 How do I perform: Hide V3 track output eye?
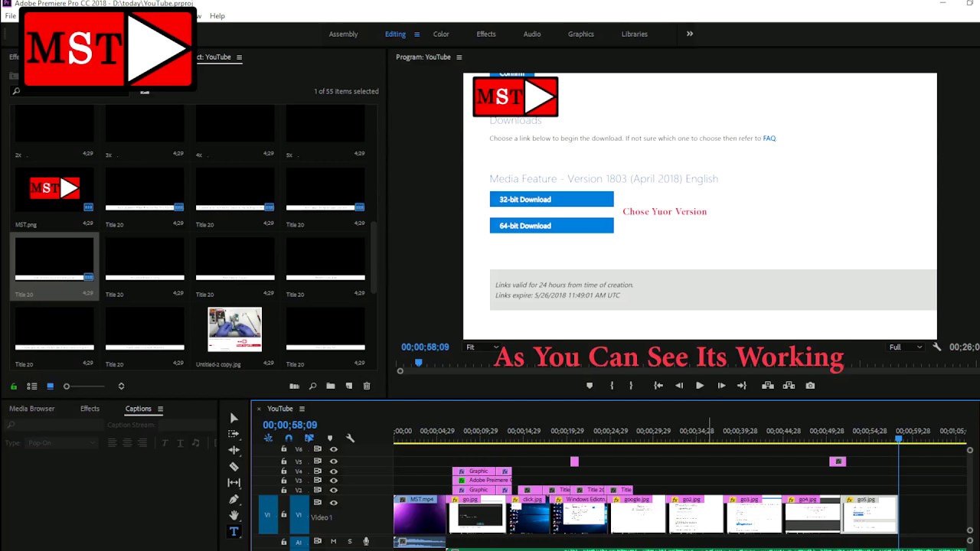[x=333, y=481]
